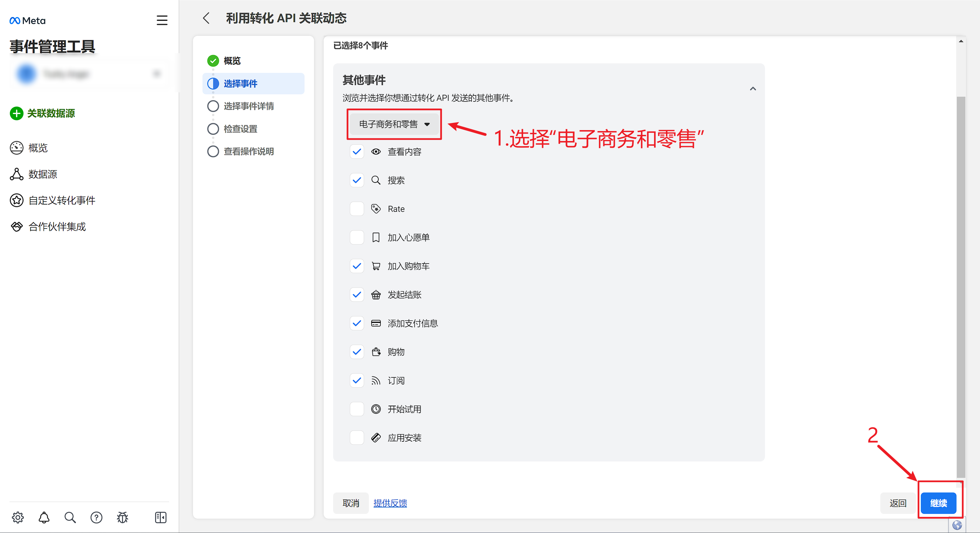Viewport: 980px width, 533px height.
Task: Check the Rate checkbox
Action: tap(357, 209)
